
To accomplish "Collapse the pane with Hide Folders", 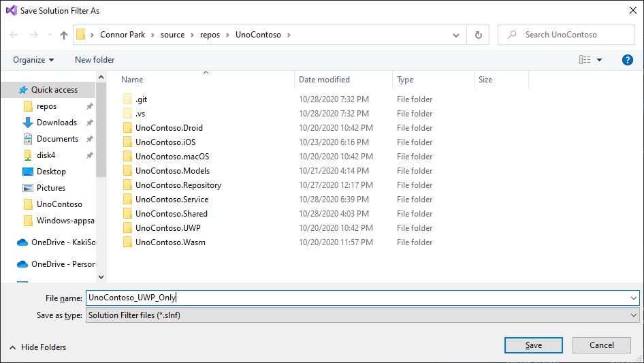I will click(38, 347).
